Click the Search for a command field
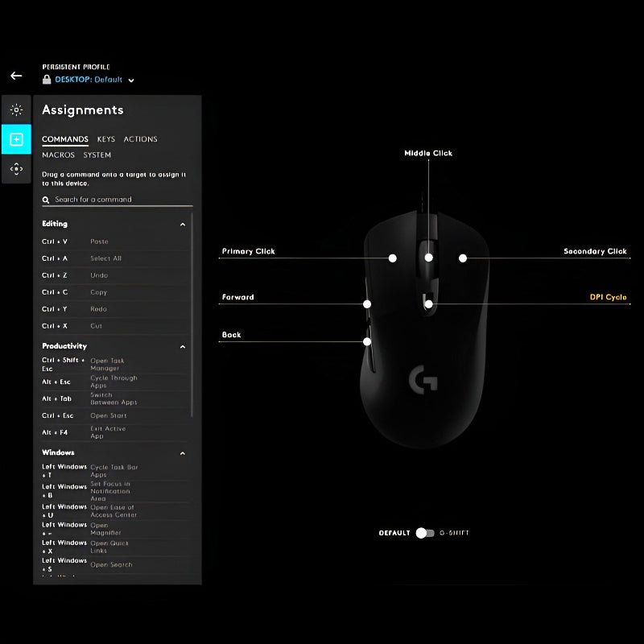Viewport: 644px width, 644px height. 113,200
